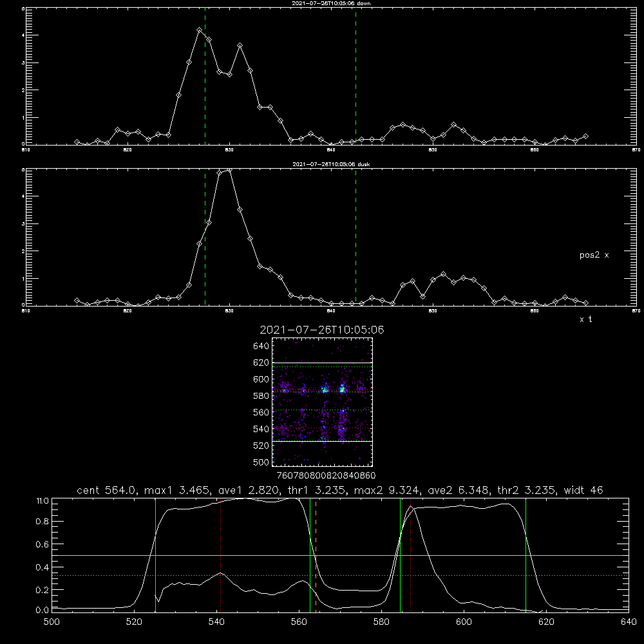Click bottom plot x-axis label 520
The height and width of the screenshot is (644, 644).
pyautogui.click(x=134, y=622)
